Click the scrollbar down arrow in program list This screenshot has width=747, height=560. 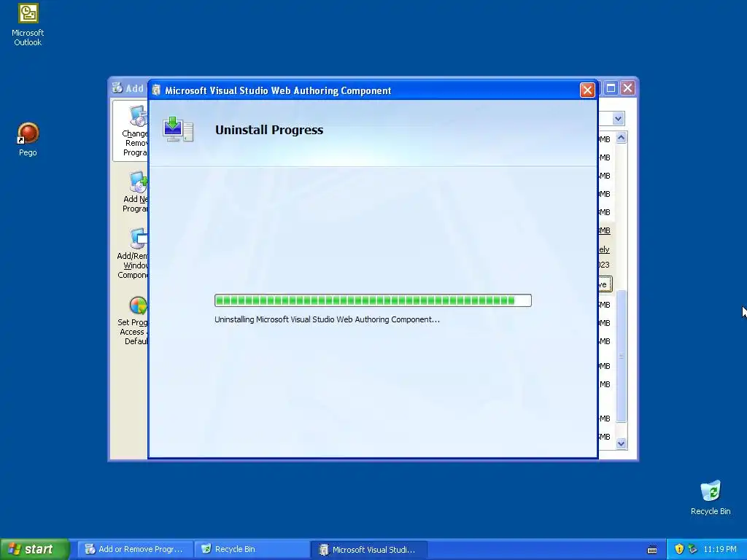pyautogui.click(x=621, y=444)
